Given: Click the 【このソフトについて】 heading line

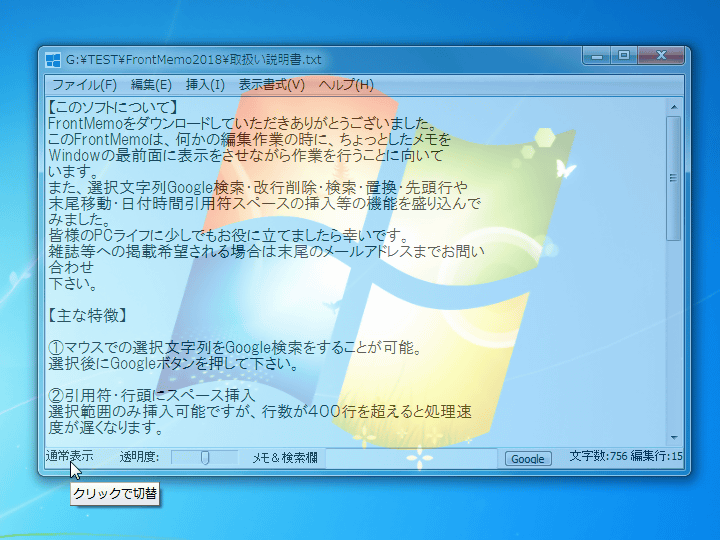Looking at the screenshot, I should tap(113, 107).
